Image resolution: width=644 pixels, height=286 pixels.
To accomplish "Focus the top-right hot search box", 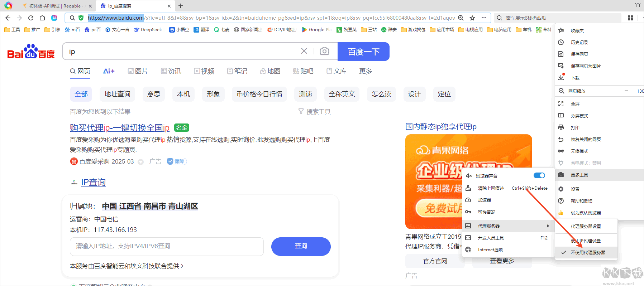I will pos(558,18).
